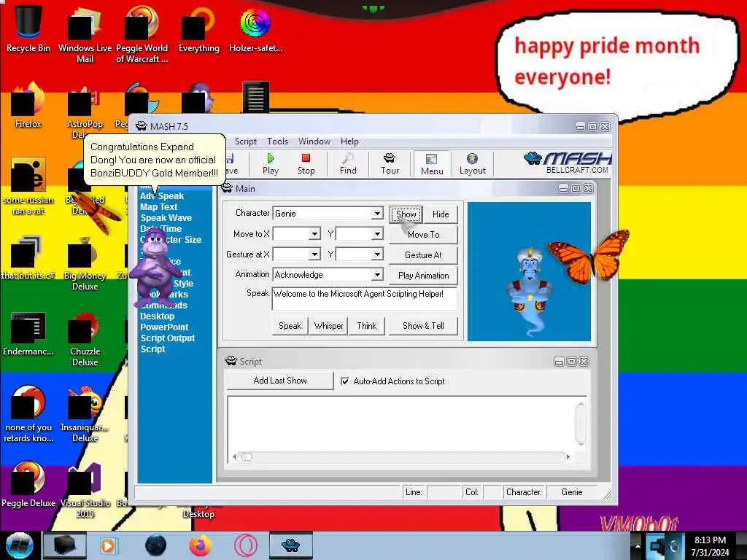Select Speak Wave in the sidebar
This screenshot has height=560, width=747.
[166, 217]
